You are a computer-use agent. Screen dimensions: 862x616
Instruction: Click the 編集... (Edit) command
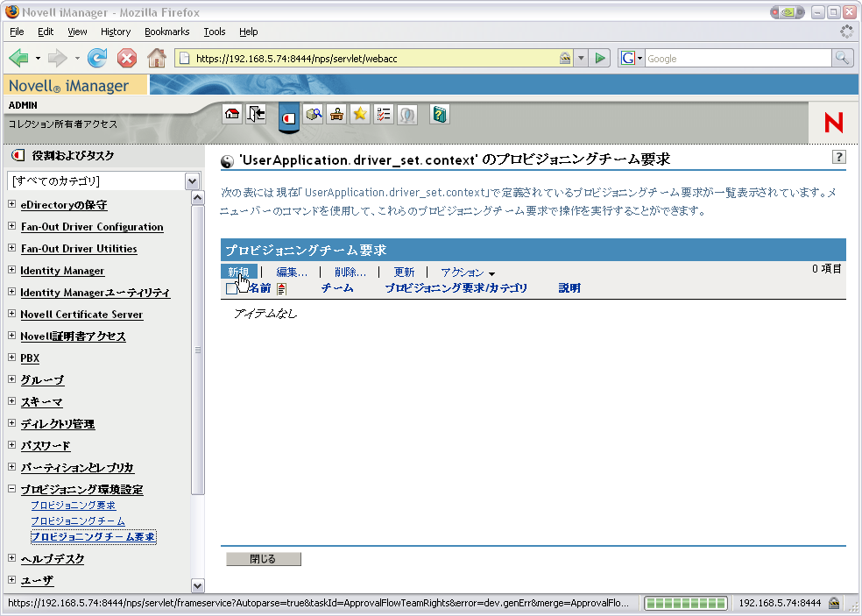click(x=292, y=273)
